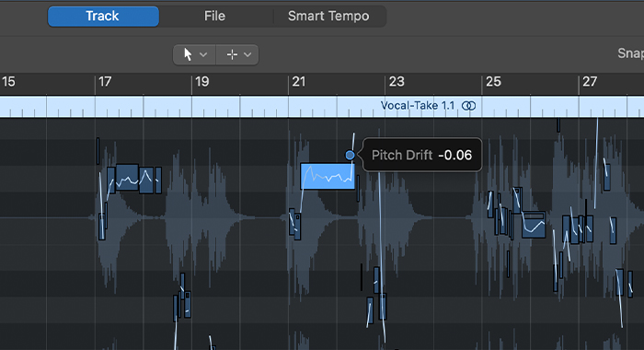Click bar 23 on the ruler
This screenshot has width=644, height=350.
pos(397,82)
